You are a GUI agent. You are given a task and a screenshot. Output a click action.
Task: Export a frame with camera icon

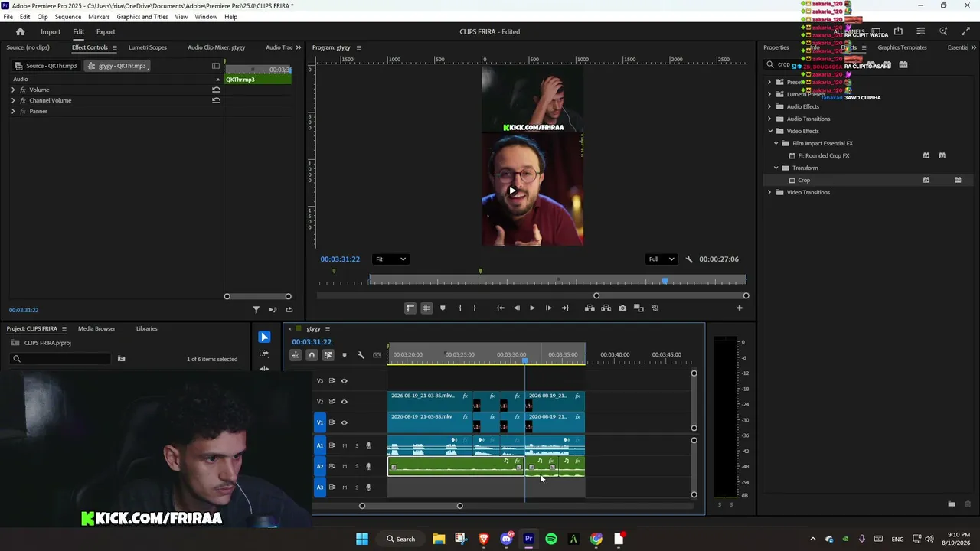[x=622, y=308]
